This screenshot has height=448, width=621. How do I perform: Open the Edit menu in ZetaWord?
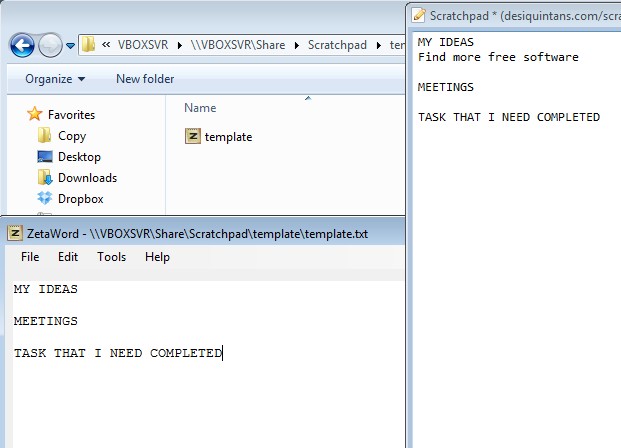[x=68, y=257]
